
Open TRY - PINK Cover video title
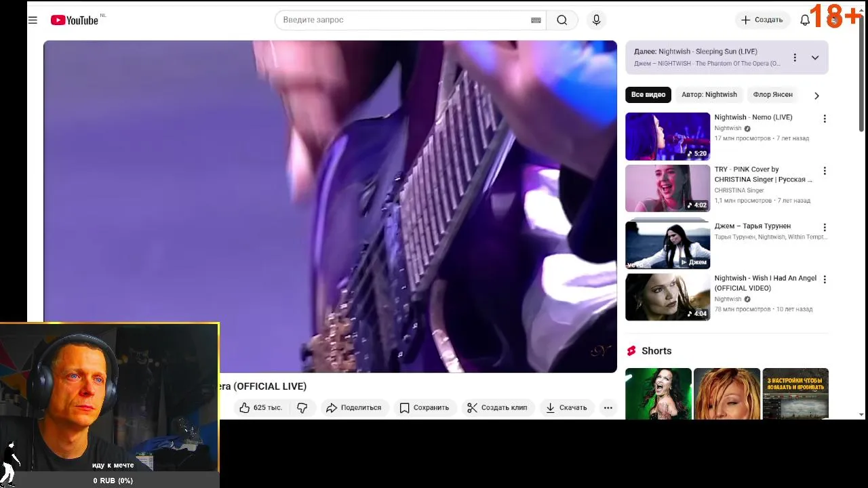pos(763,174)
